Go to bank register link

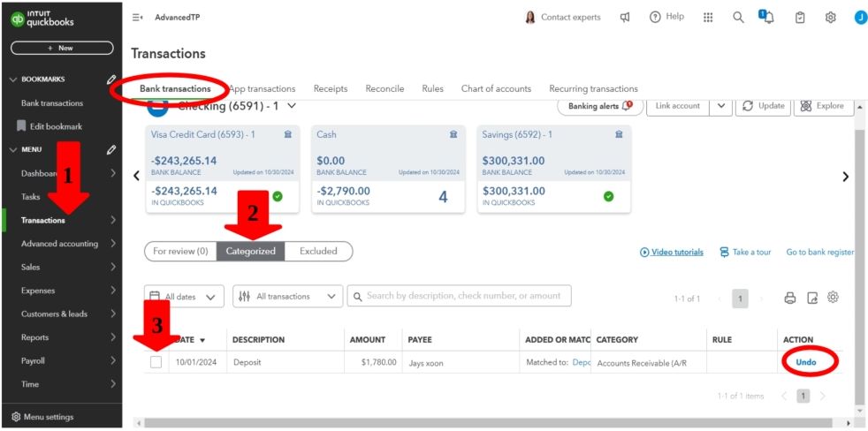820,252
